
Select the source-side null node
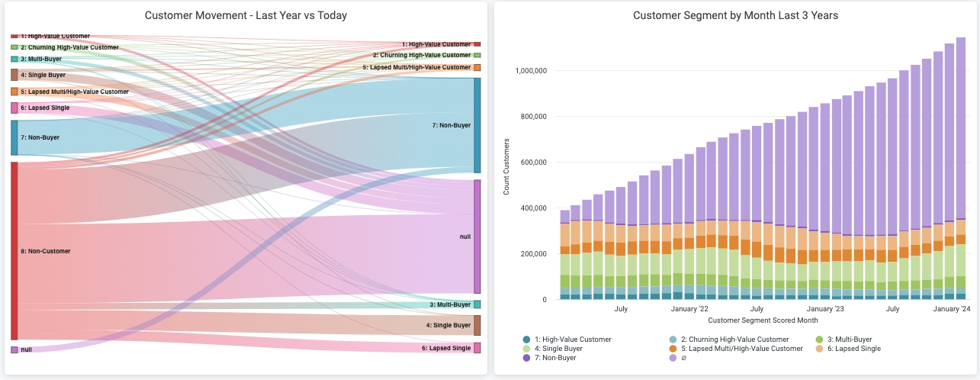click(x=14, y=349)
